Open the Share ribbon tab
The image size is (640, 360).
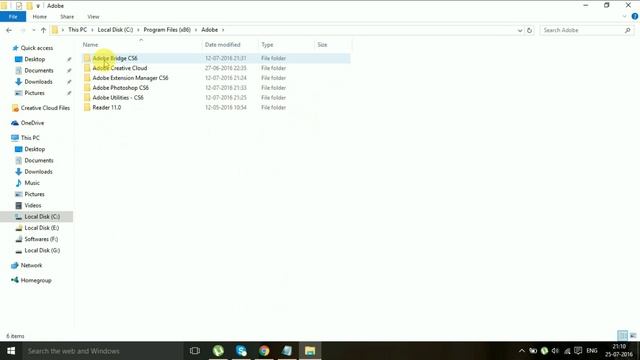[67, 17]
